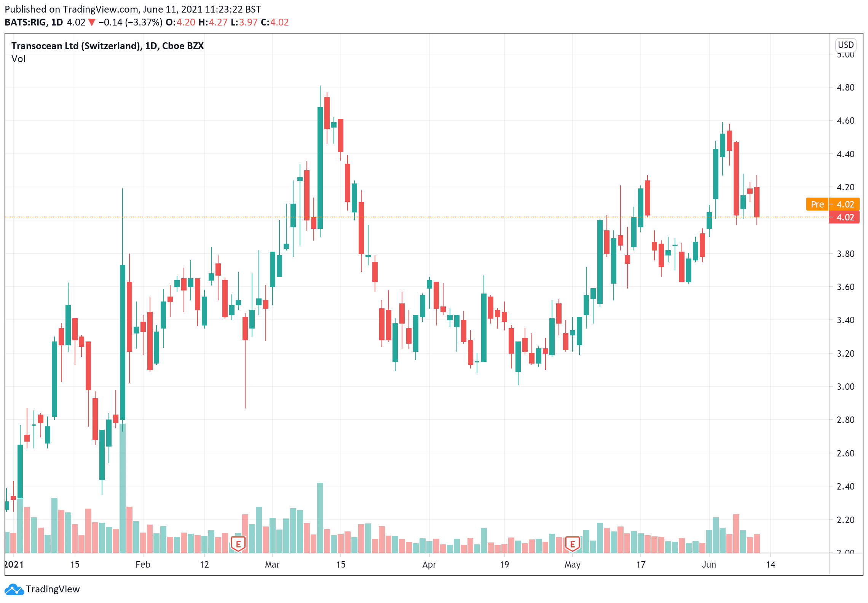Click the 4.20 price axis label

pos(845,187)
